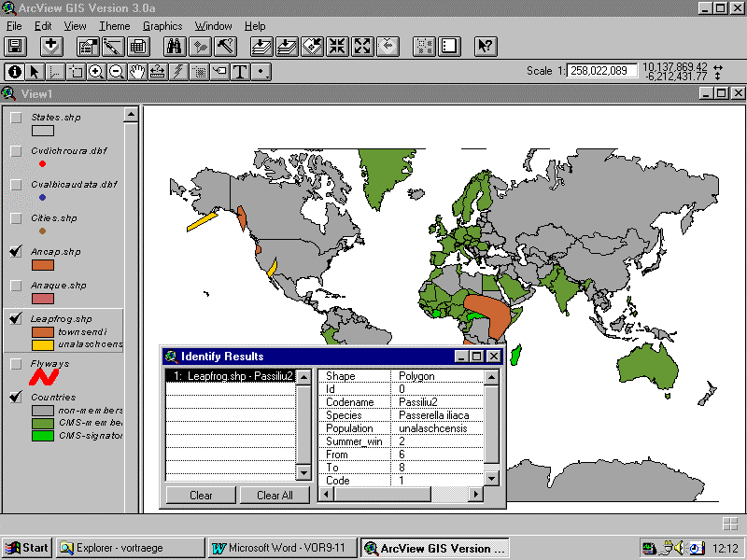Select the Label tag tool
This screenshot has height=560, width=747.
(219, 72)
